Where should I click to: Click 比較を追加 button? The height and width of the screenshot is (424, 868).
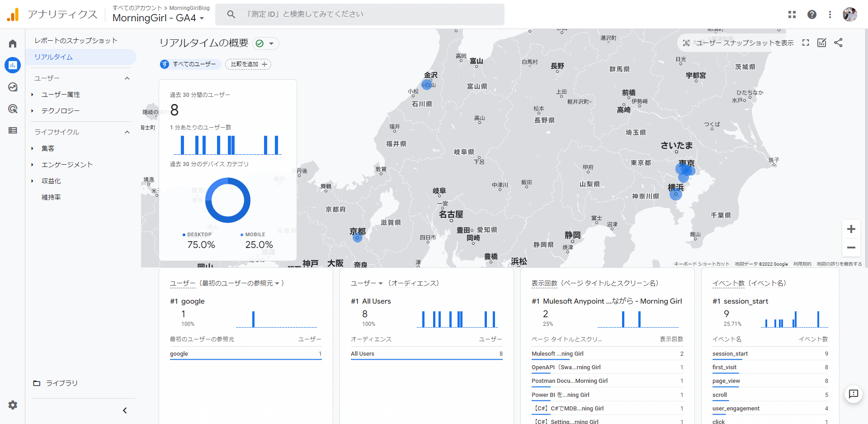point(248,64)
